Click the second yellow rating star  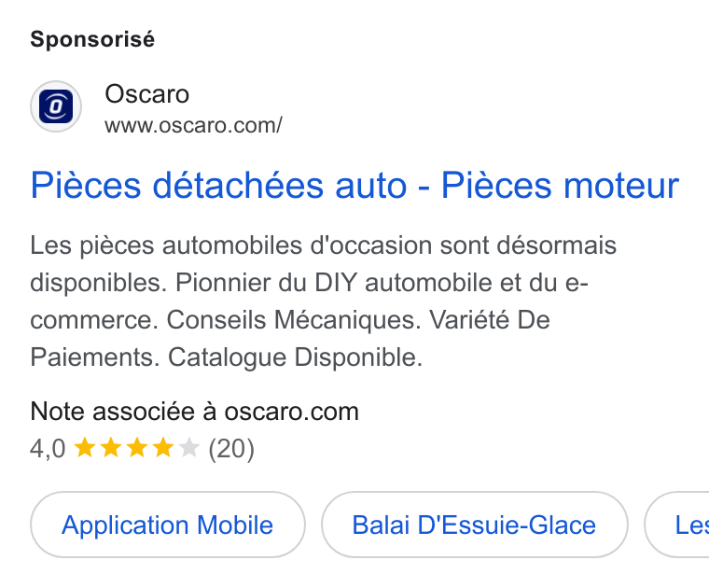pyautogui.click(x=111, y=448)
